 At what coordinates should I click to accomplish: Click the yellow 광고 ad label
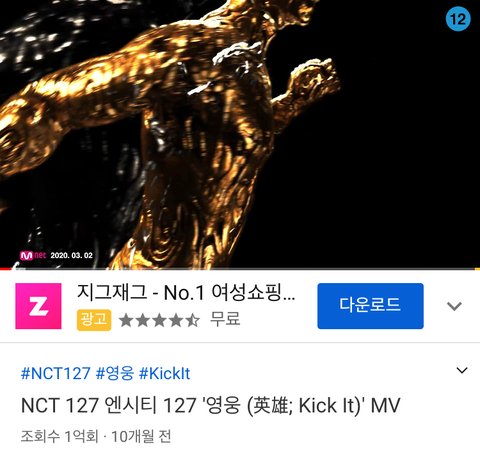94,320
